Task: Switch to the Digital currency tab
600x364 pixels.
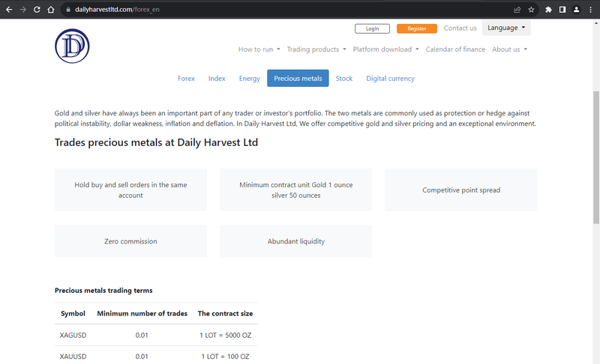Action: 390,79
